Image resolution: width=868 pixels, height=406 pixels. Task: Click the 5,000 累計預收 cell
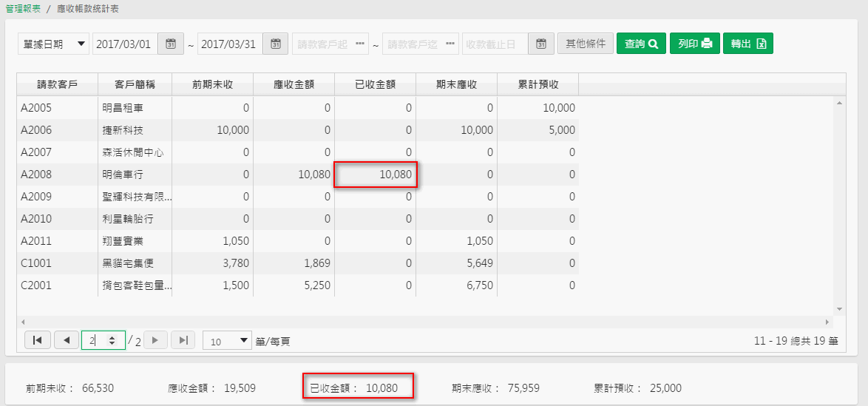[x=538, y=130]
